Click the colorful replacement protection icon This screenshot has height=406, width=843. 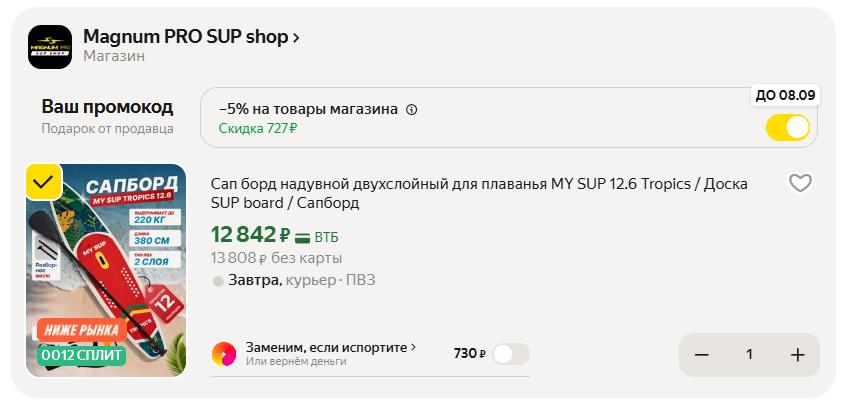(x=224, y=354)
